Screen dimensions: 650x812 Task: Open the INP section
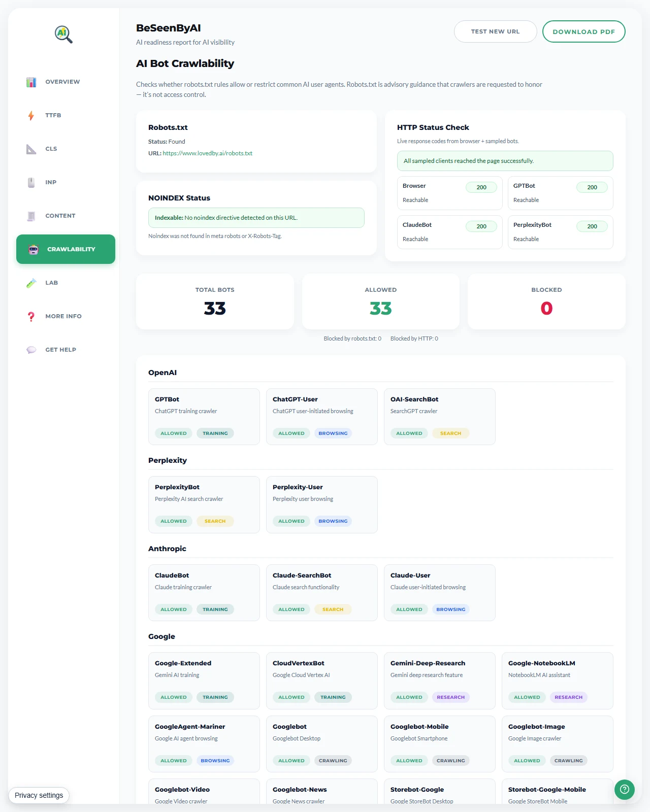point(66,182)
